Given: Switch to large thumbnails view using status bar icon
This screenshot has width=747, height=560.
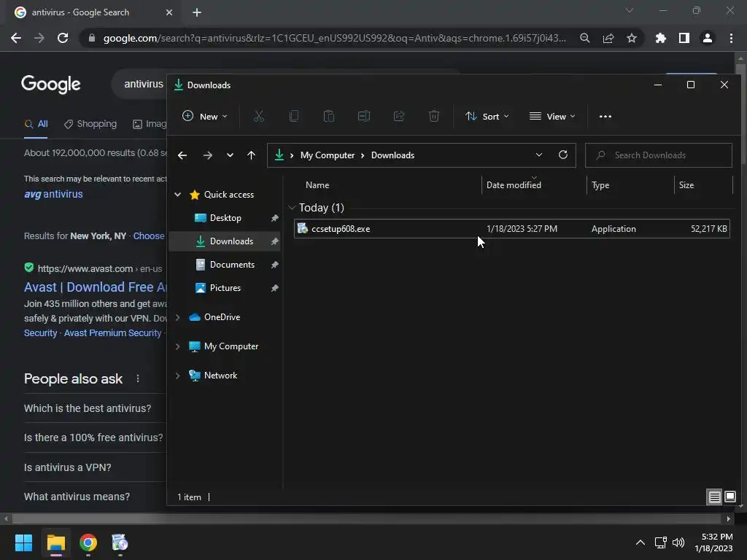Looking at the screenshot, I should pyautogui.click(x=729, y=497).
